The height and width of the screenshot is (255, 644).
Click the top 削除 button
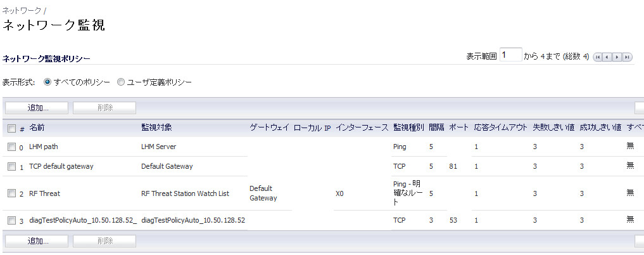coord(104,108)
